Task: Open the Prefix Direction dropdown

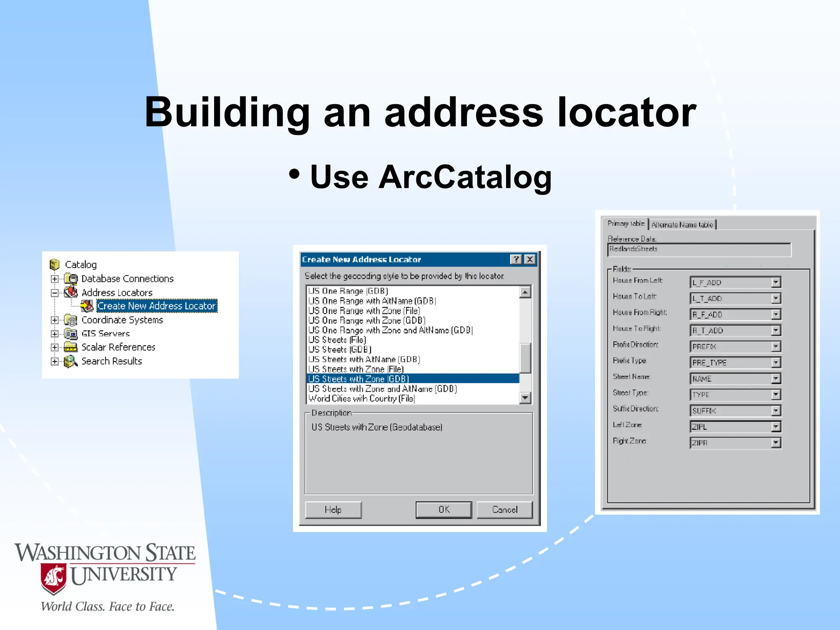Action: (775, 347)
